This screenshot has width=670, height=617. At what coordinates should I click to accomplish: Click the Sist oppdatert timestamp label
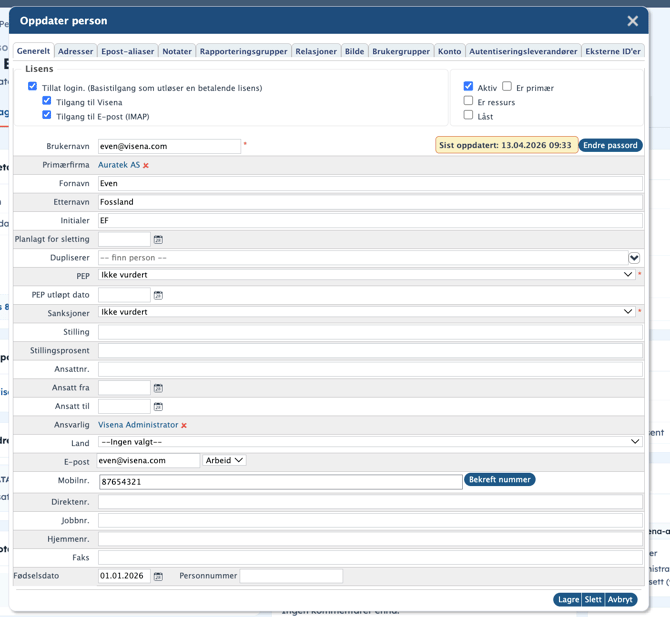point(506,145)
